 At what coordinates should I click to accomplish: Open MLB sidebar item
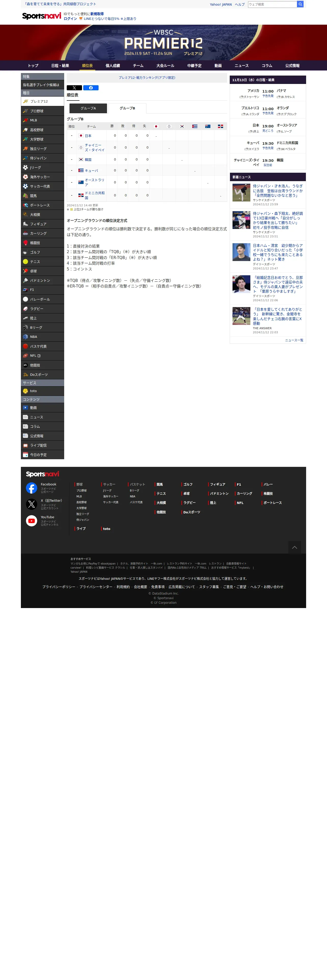tap(42, 120)
